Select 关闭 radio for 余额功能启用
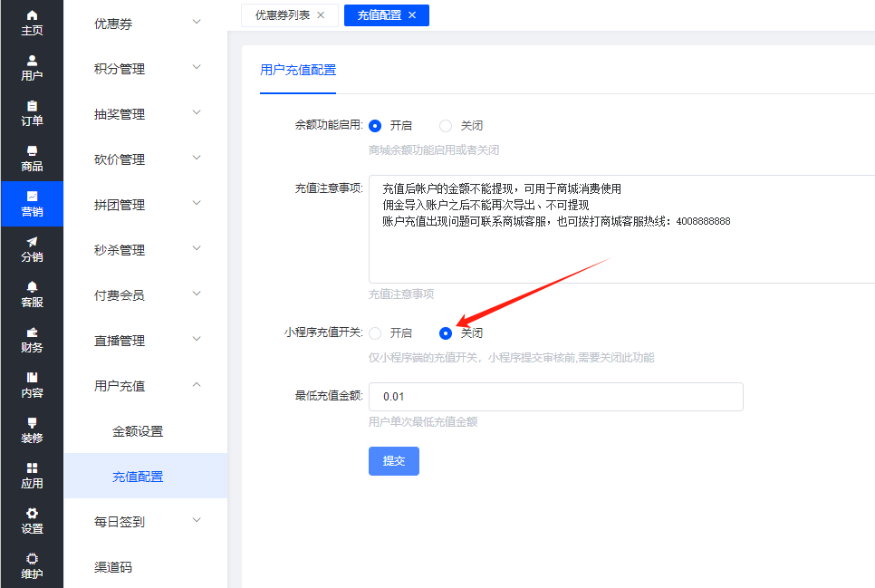Screen dimensions: 875x588 tap(446, 126)
